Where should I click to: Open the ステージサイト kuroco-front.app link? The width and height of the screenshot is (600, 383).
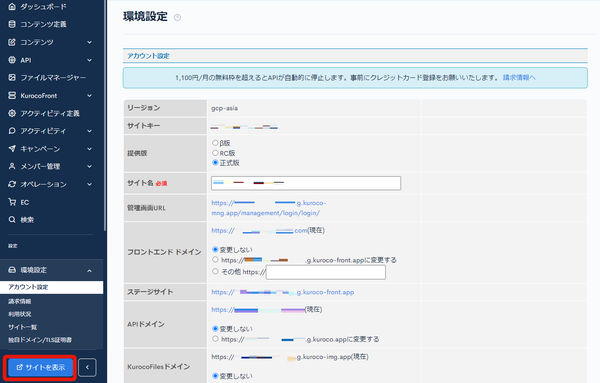point(282,292)
